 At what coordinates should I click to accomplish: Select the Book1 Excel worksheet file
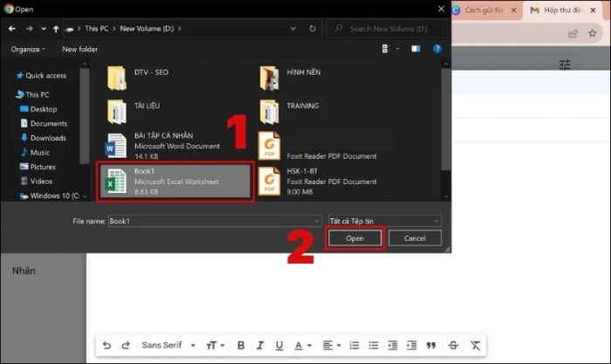click(176, 181)
